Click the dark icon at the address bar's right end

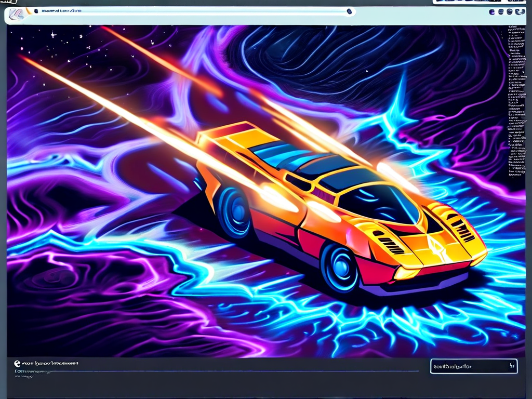pyautogui.click(x=349, y=11)
